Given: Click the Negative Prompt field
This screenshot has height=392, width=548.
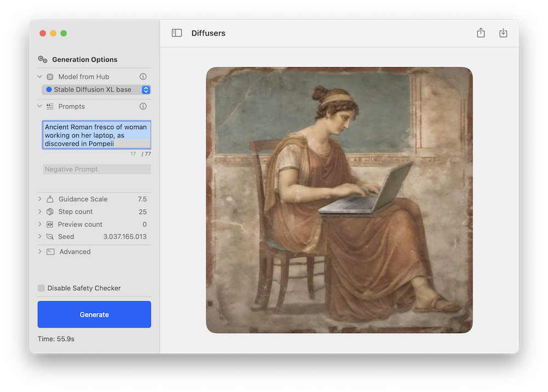Looking at the screenshot, I should 96,169.
